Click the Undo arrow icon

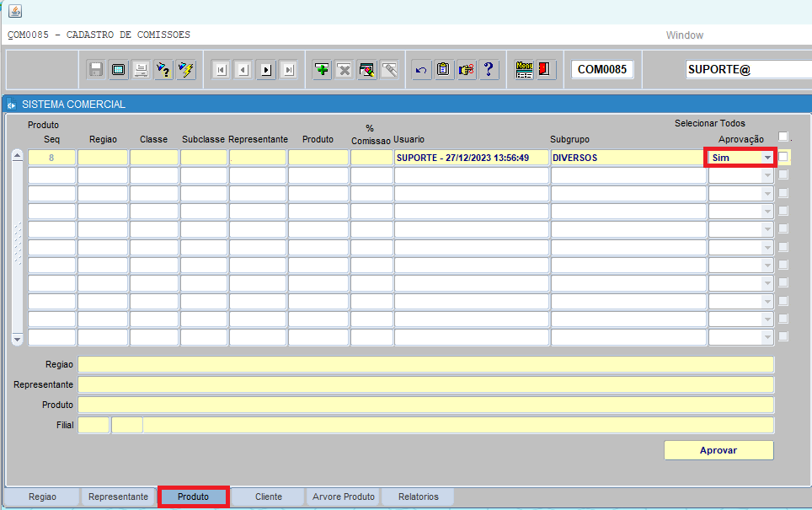(x=421, y=69)
